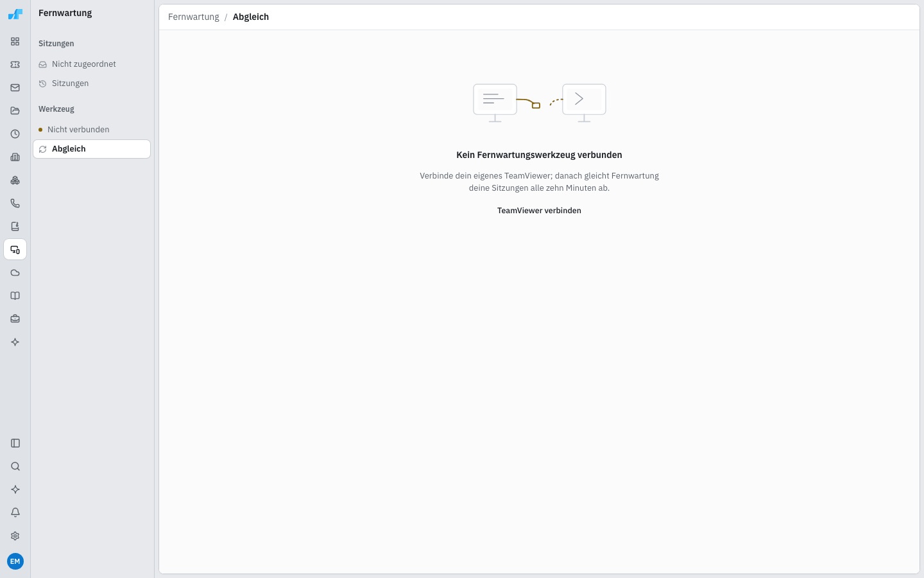
Task: Select 'Nicht zugeordnet' in the sidebar
Action: (x=92, y=64)
